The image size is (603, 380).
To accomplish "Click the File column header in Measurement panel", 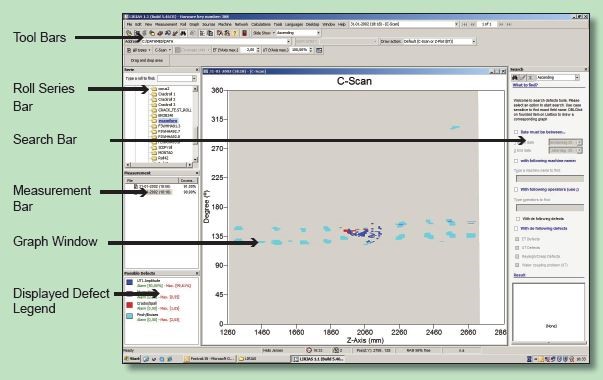I will (x=152, y=180).
